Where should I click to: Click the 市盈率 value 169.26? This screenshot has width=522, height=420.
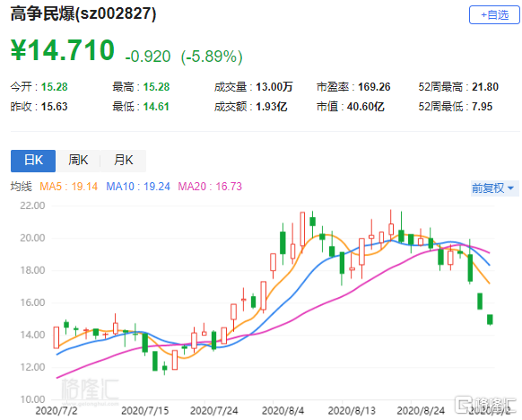pos(374,87)
